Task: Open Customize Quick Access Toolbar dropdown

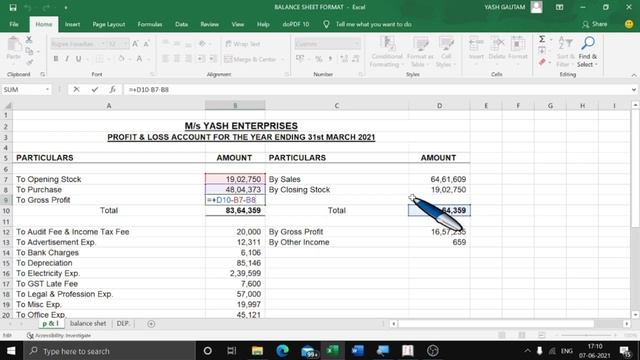Action: tap(66, 7)
